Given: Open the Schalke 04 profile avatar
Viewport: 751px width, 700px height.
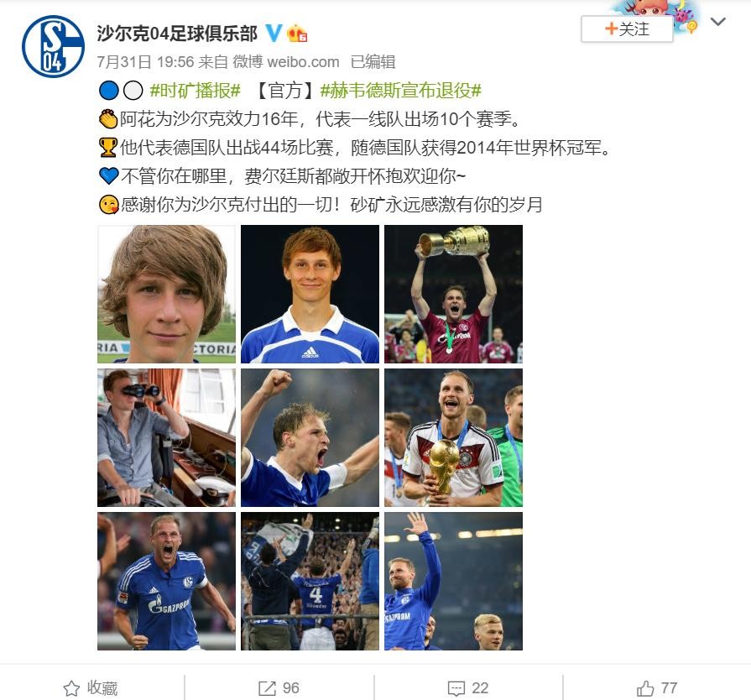Looking at the screenshot, I should click(x=53, y=46).
